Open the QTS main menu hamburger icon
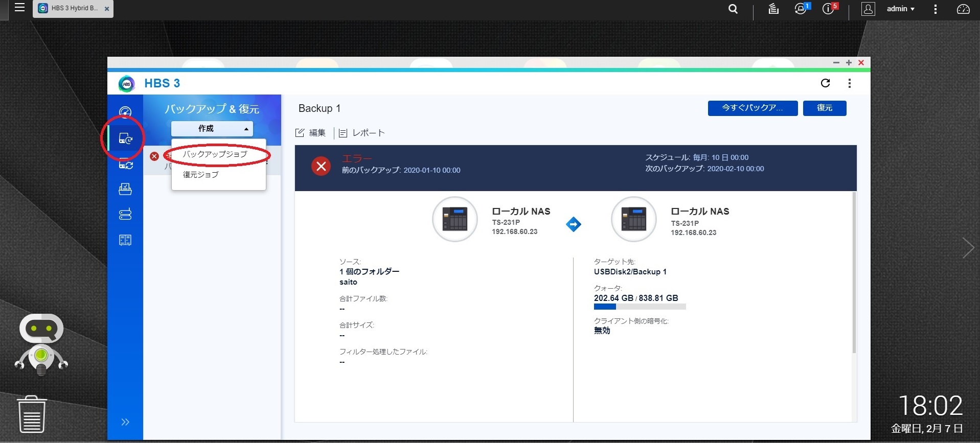Screen dimensions: 980x443 point(19,8)
